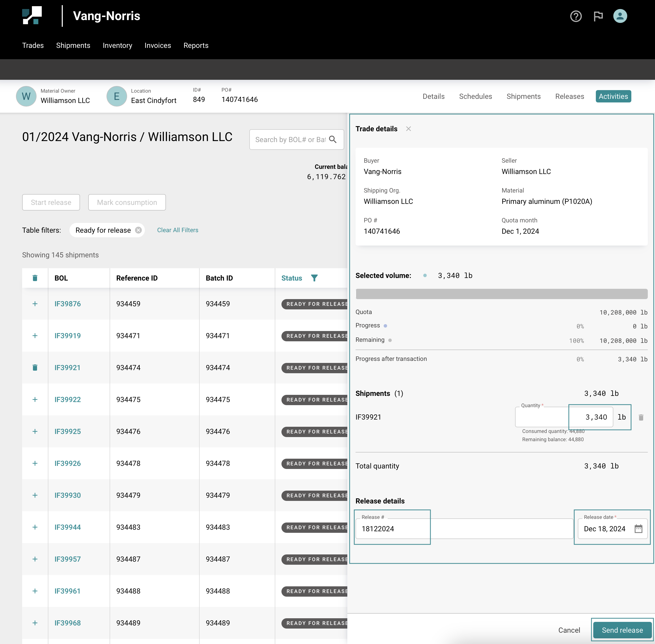This screenshot has width=655, height=644.
Task: Click the flag icon in header
Action: point(598,16)
